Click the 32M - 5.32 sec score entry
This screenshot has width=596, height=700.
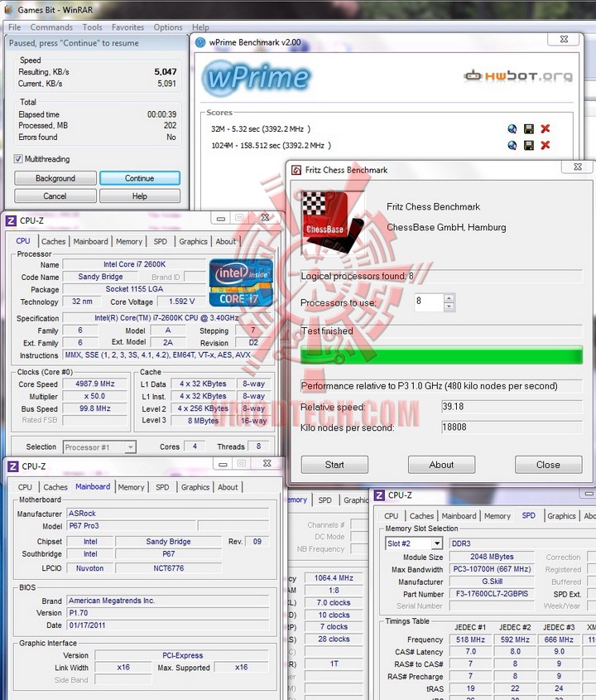[x=261, y=129]
